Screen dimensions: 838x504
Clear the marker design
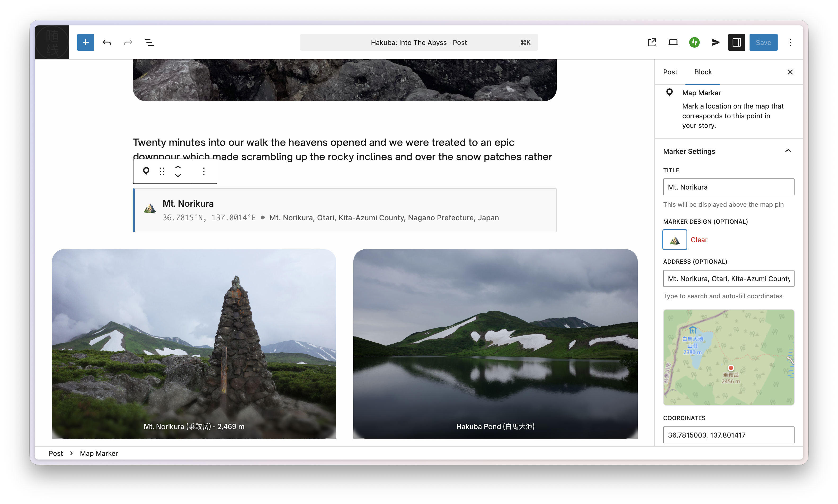pos(699,240)
